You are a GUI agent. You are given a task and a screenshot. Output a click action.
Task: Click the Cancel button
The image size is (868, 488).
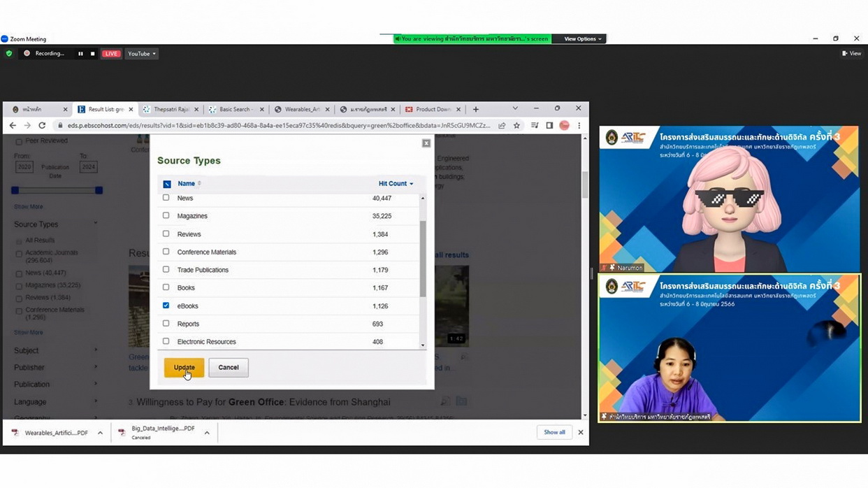(x=229, y=368)
